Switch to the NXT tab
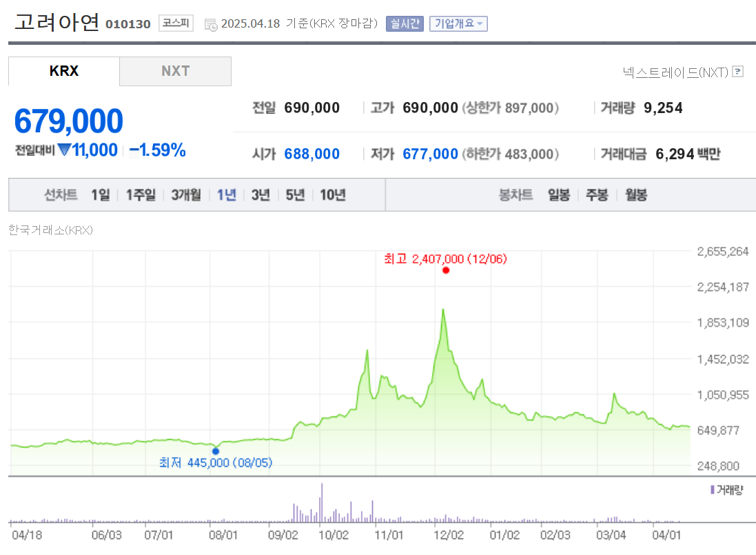 (176, 72)
